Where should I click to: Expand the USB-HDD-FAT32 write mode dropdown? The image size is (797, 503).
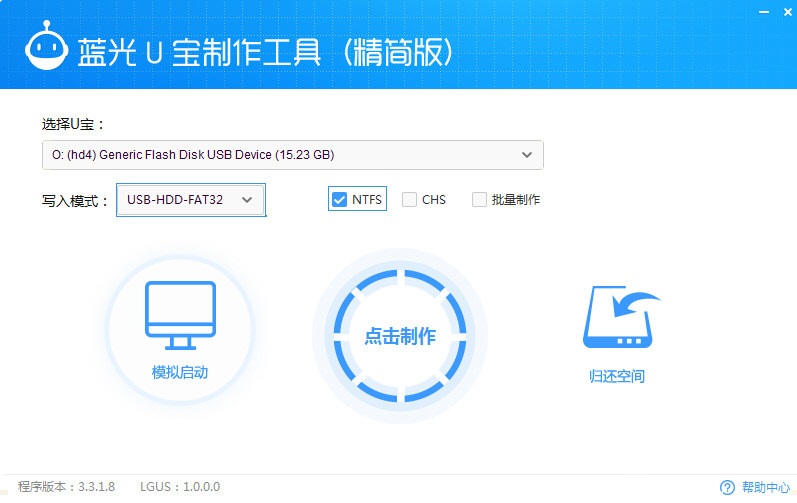click(191, 200)
